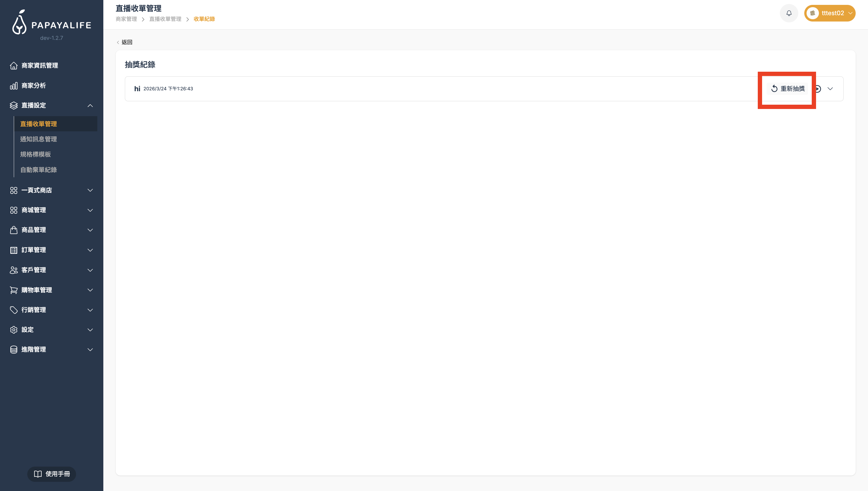Click the notification bell icon

789,13
